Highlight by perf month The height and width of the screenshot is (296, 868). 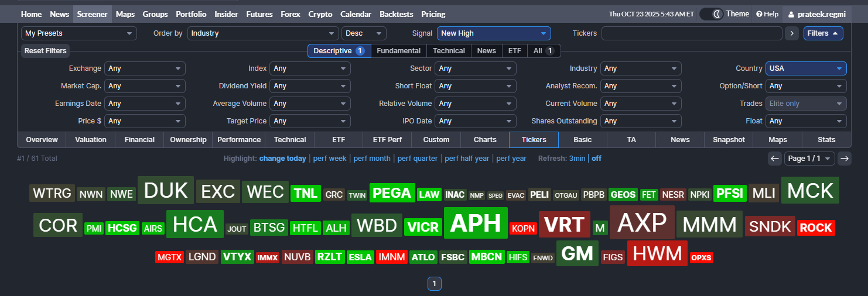click(371, 159)
